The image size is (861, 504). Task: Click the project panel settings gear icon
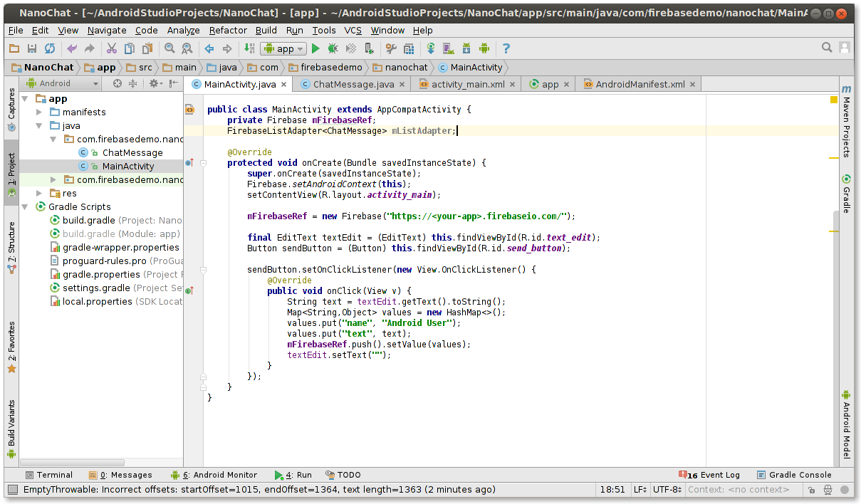pos(155,84)
